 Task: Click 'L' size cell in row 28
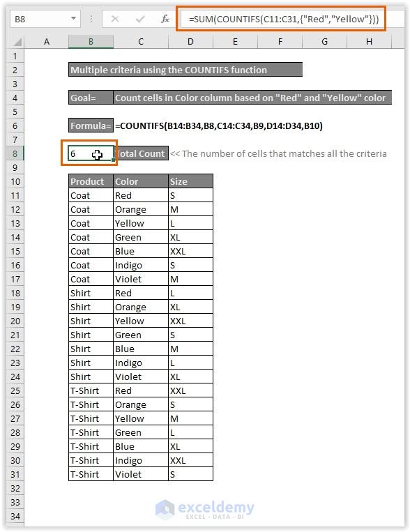coord(191,432)
